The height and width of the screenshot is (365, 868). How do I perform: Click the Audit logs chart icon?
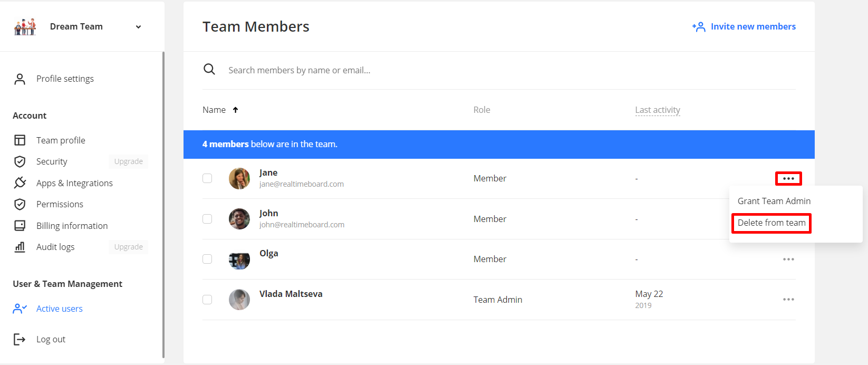point(20,247)
